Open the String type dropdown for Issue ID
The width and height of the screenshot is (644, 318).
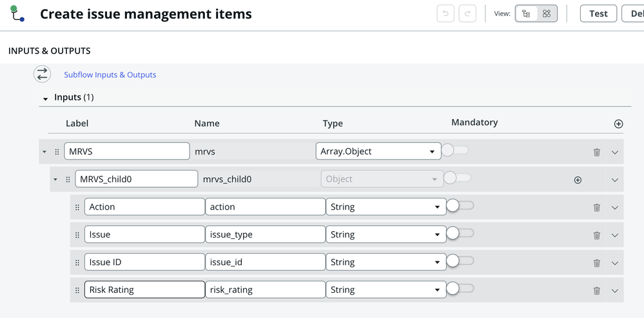[x=386, y=262]
